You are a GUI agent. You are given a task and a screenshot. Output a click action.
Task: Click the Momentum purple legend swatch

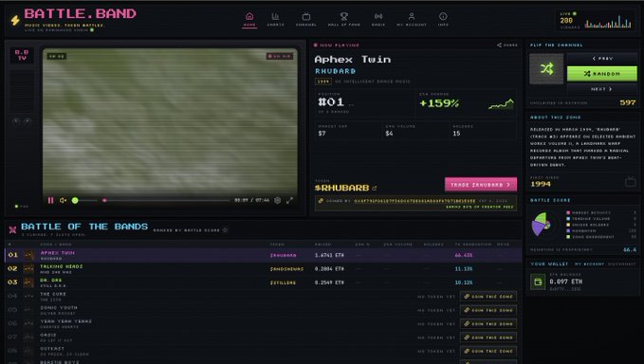568,230
